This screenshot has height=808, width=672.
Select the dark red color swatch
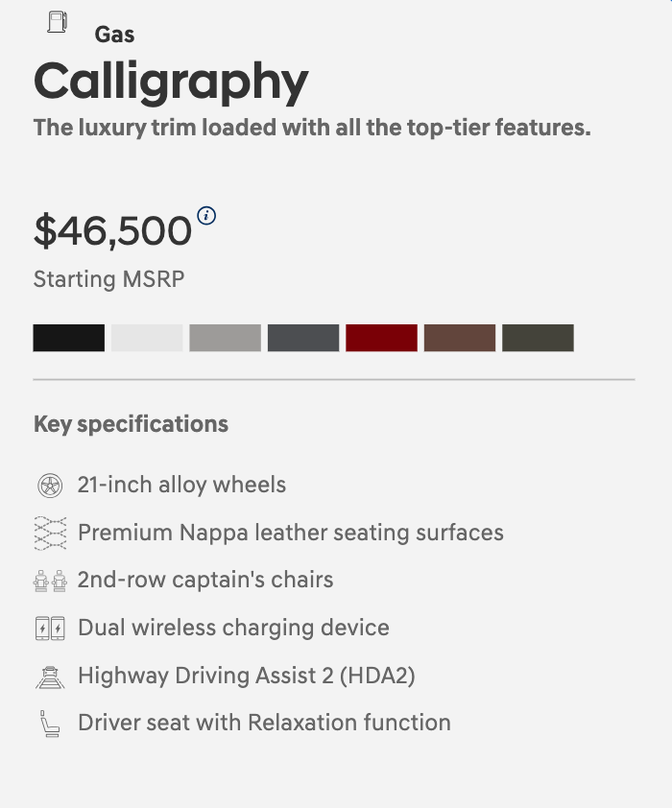381,338
